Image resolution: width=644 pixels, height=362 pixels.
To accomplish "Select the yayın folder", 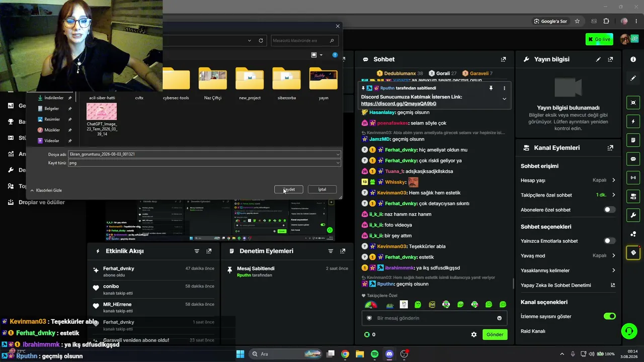I will (324, 83).
